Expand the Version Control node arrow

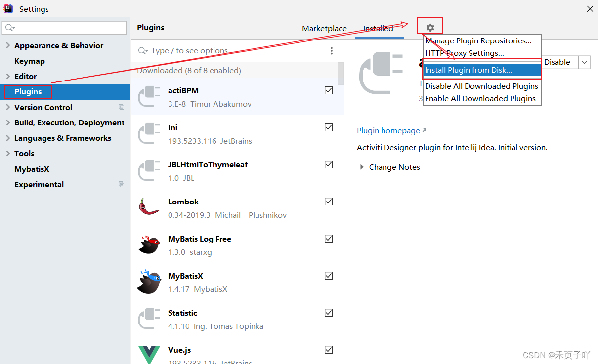point(8,107)
